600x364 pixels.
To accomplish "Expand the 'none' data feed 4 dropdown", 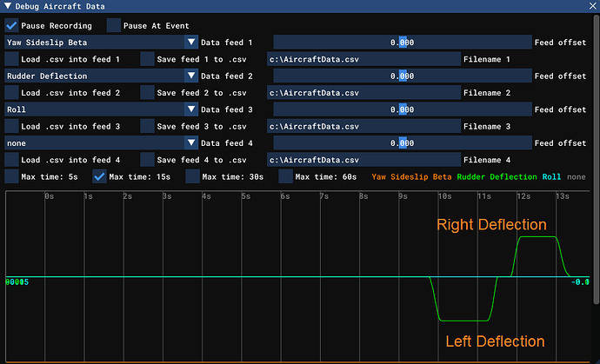I will [101, 143].
